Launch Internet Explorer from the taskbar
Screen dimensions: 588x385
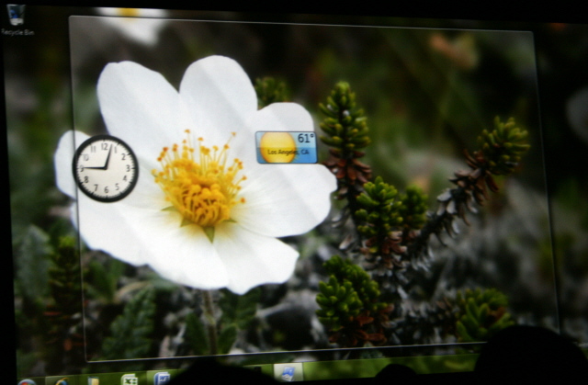[62, 381]
